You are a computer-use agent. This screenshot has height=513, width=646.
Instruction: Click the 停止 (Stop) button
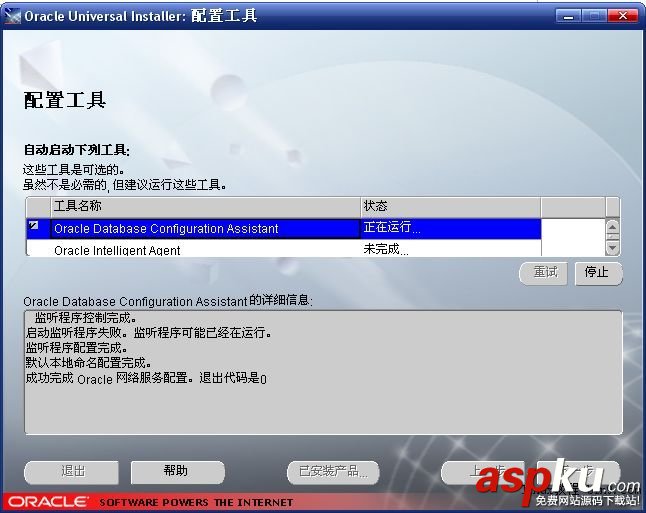click(598, 273)
